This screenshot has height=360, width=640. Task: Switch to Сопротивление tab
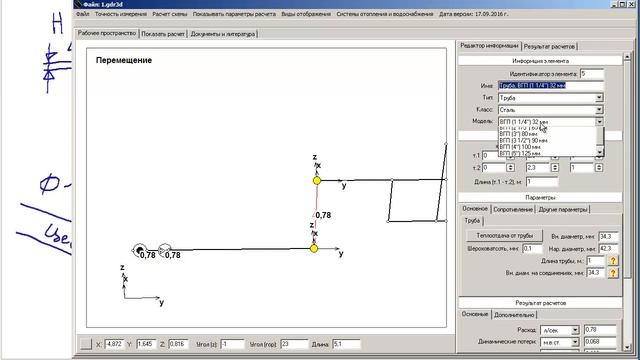coord(513,209)
